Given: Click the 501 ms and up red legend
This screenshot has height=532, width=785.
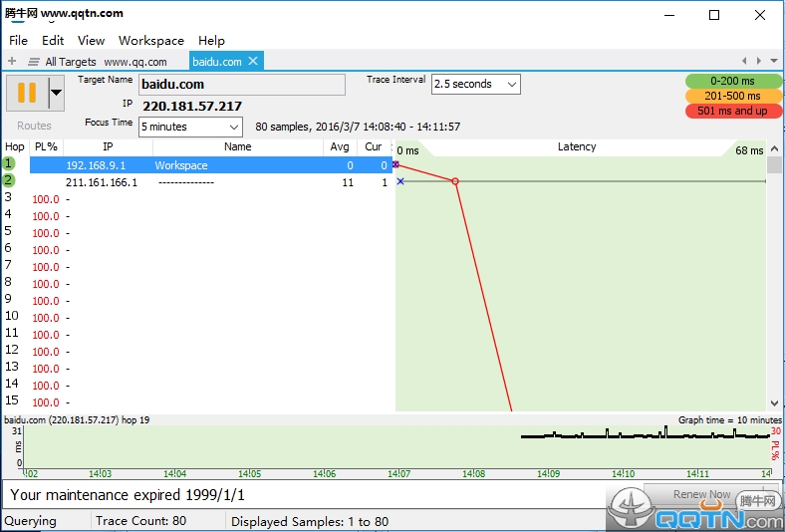Looking at the screenshot, I should pos(733,111).
